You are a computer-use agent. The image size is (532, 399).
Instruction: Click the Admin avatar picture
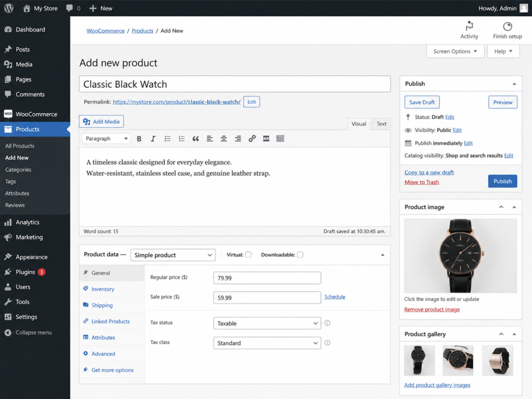[x=524, y=8]
